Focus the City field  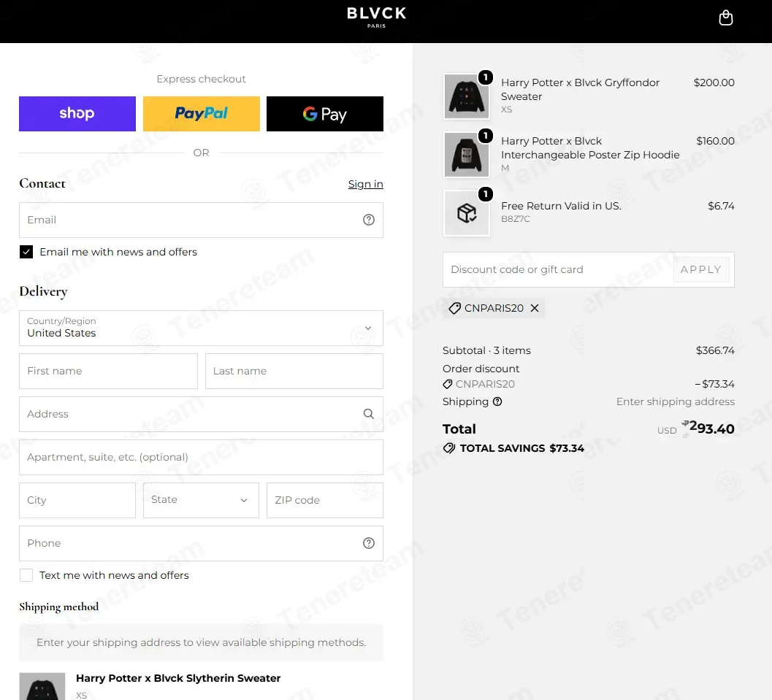77,500
